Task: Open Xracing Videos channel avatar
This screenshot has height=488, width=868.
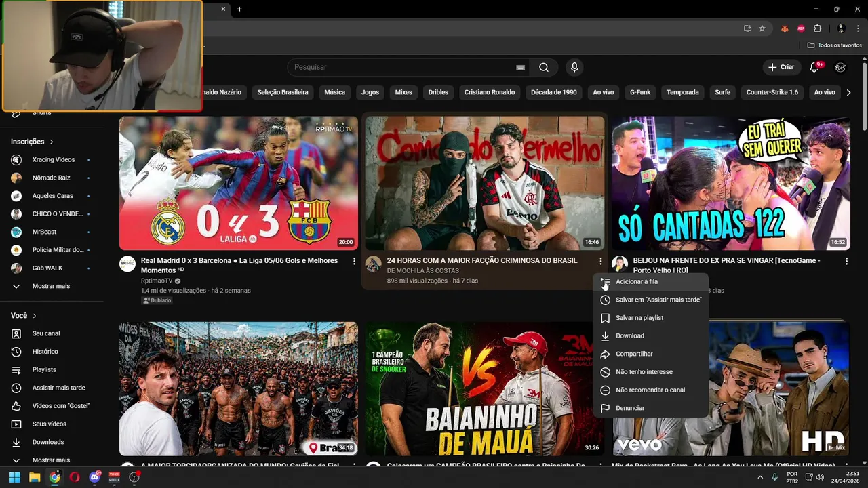Action: pos(16,160)
